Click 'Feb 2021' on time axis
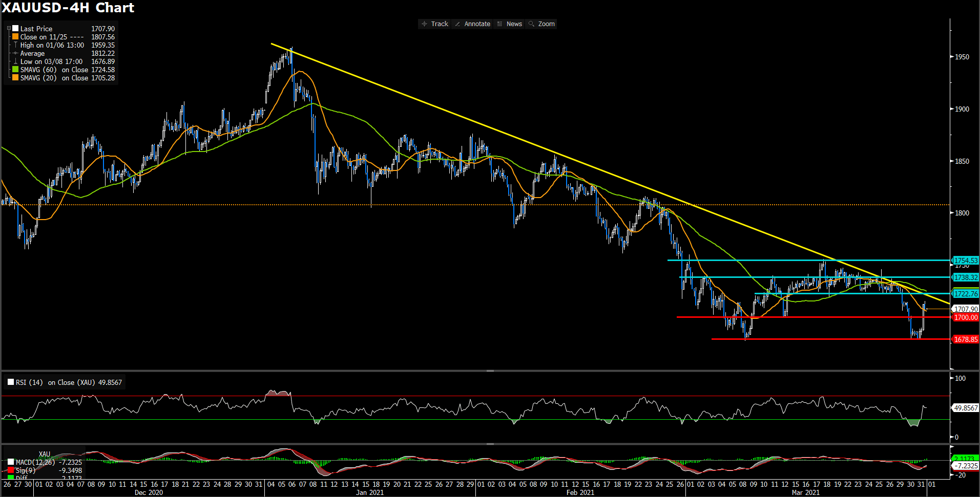 click(x=580, y=492)
